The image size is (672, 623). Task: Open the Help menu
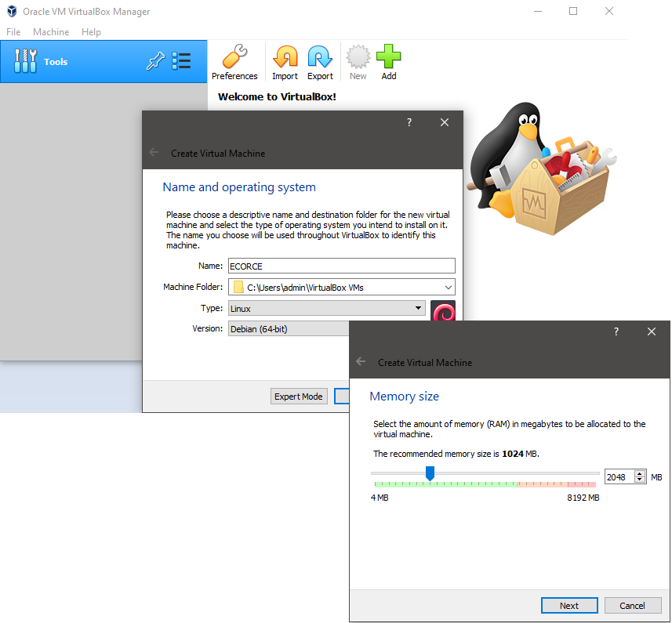91,32
